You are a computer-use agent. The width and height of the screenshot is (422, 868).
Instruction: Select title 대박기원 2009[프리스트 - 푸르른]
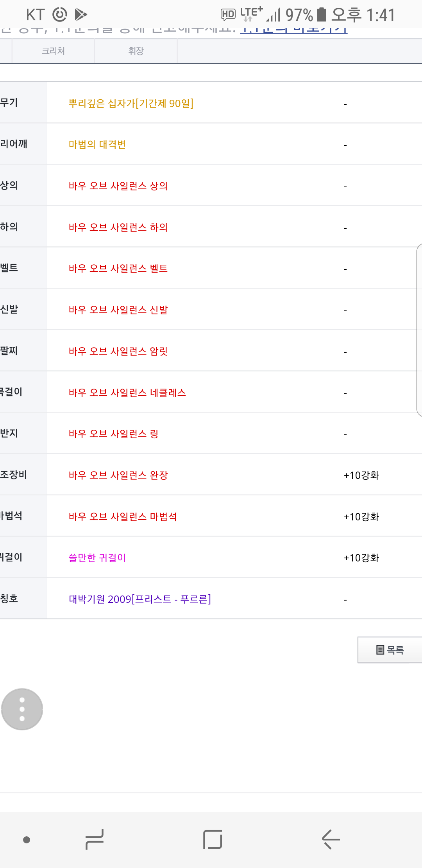[140, 599]
